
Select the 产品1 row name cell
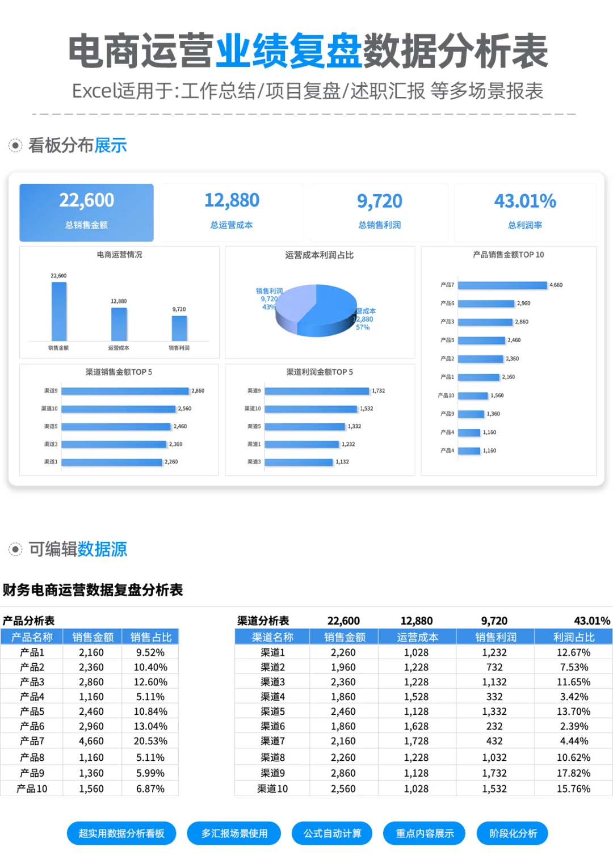tap(32, 652)
